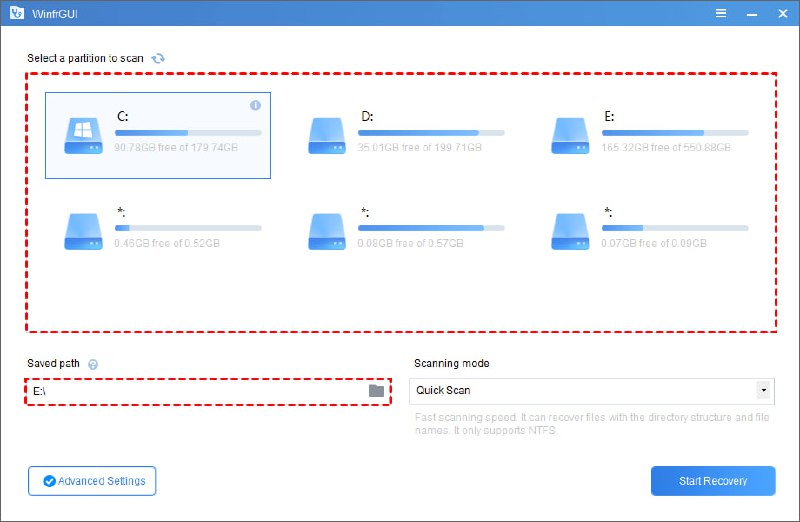Click the E: drive usage bar

[x=675, y=132]
